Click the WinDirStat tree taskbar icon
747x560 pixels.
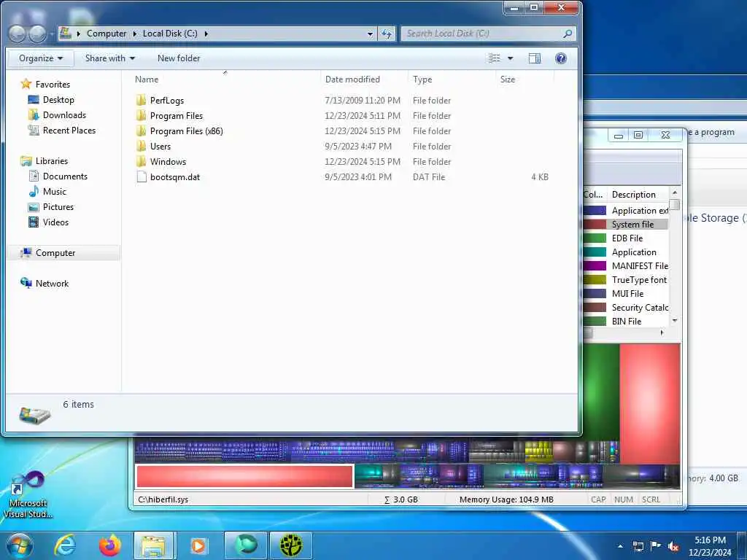coord(290,545)
